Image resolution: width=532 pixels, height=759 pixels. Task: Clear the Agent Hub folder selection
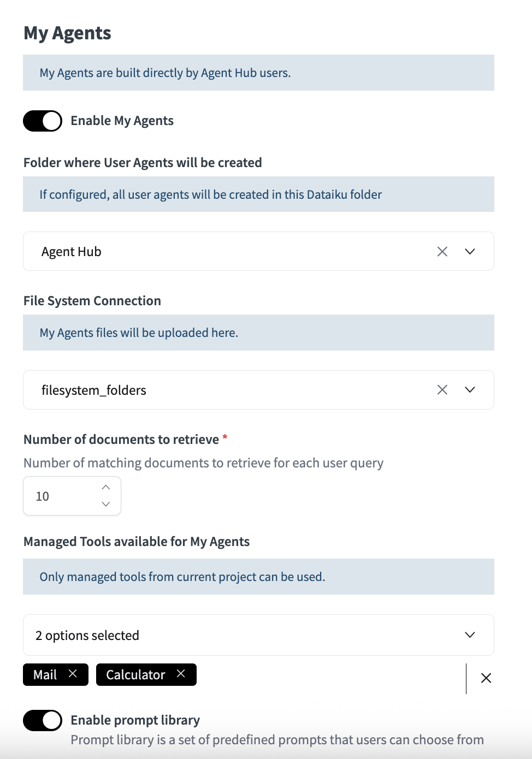[442, 251]
